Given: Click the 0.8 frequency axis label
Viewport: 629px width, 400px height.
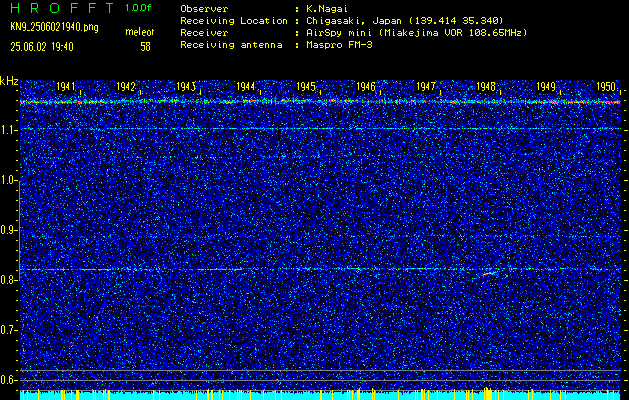Looking at the screenshot, I should tap(9, 280).
